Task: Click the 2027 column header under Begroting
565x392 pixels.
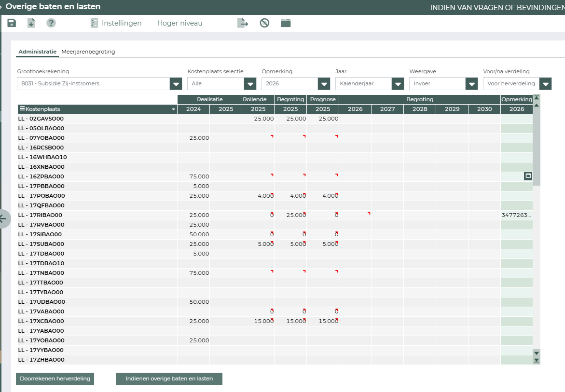Action: 387,109
